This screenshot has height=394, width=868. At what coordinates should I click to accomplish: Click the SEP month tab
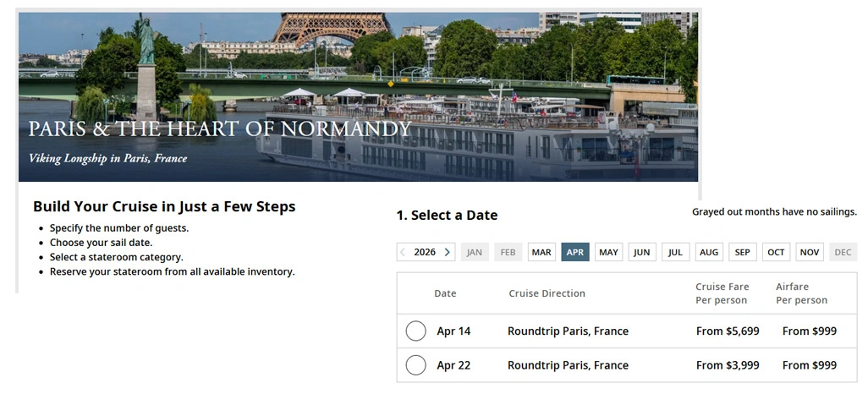point(742,252)
